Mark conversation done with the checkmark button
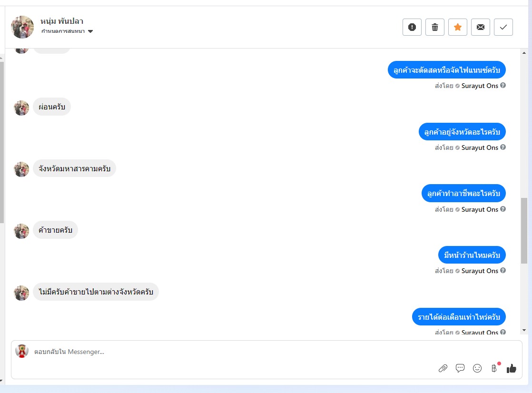532x393 pixels. point(503,27)
